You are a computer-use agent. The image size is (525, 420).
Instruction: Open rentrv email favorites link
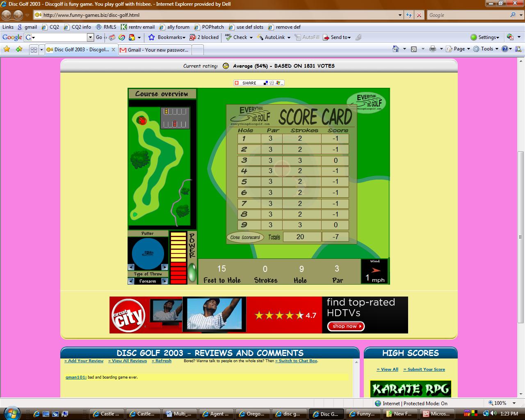pos(137,27)
